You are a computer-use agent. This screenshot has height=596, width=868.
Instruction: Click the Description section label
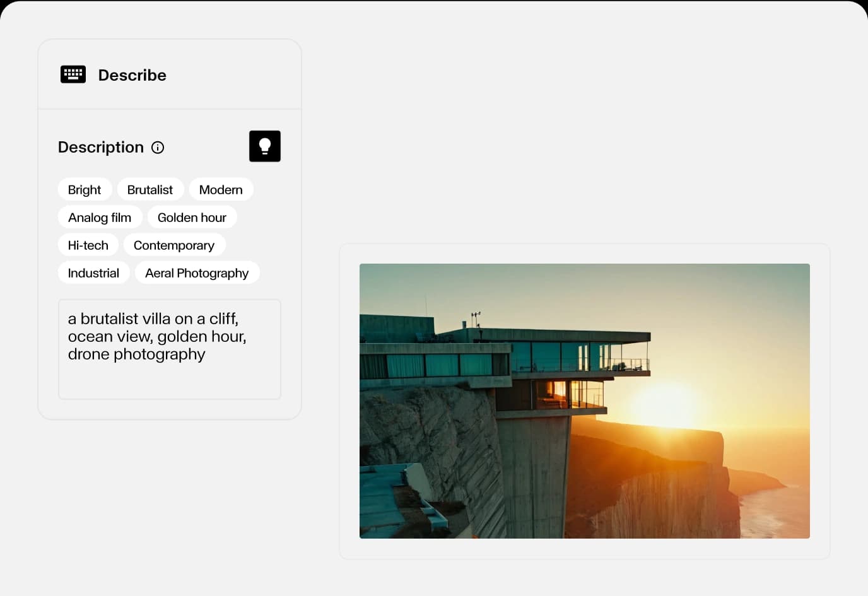101,148
